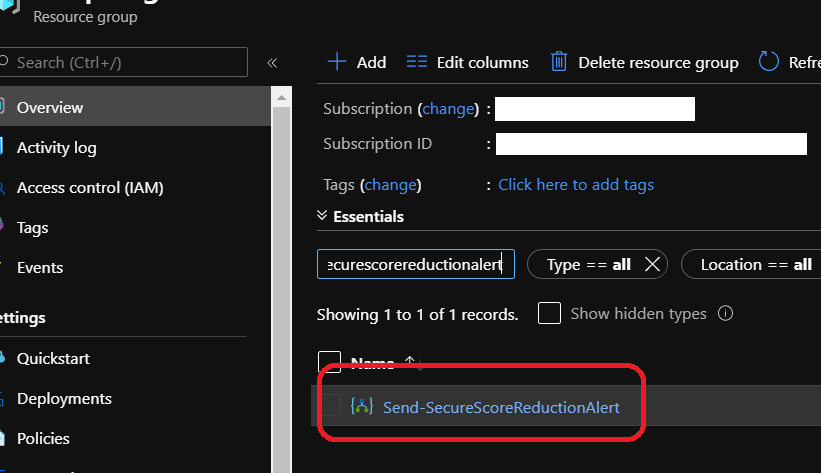Check the select-all checkbox beside Name
The image size is (821, 473).
(329, 363)
